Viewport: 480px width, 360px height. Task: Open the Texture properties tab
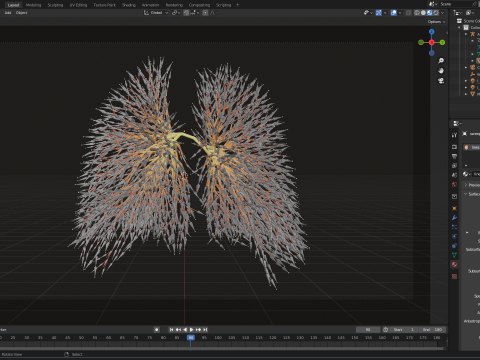click(454, 276)
